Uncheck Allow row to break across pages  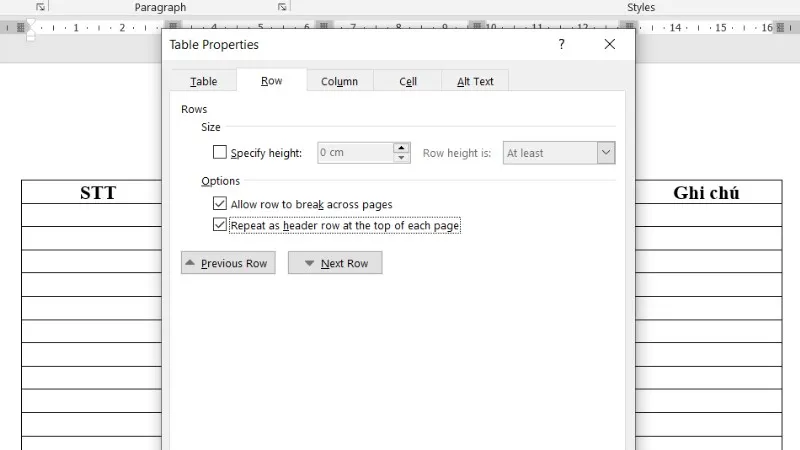click(x=220, y=204)
